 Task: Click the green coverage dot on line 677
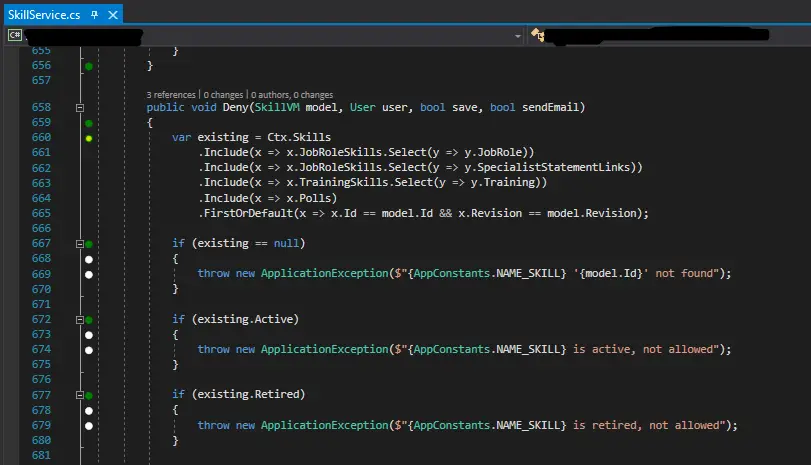(x=89, y=395)
